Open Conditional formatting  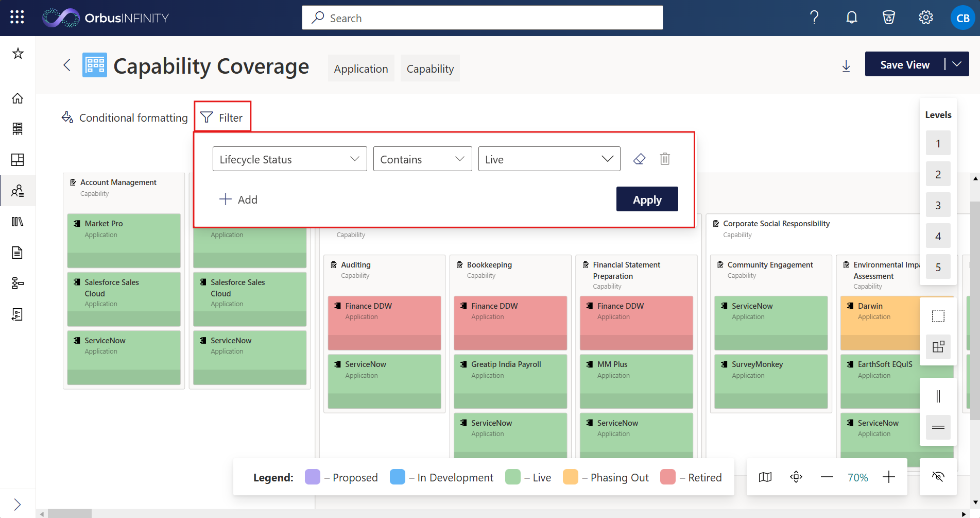125,118
